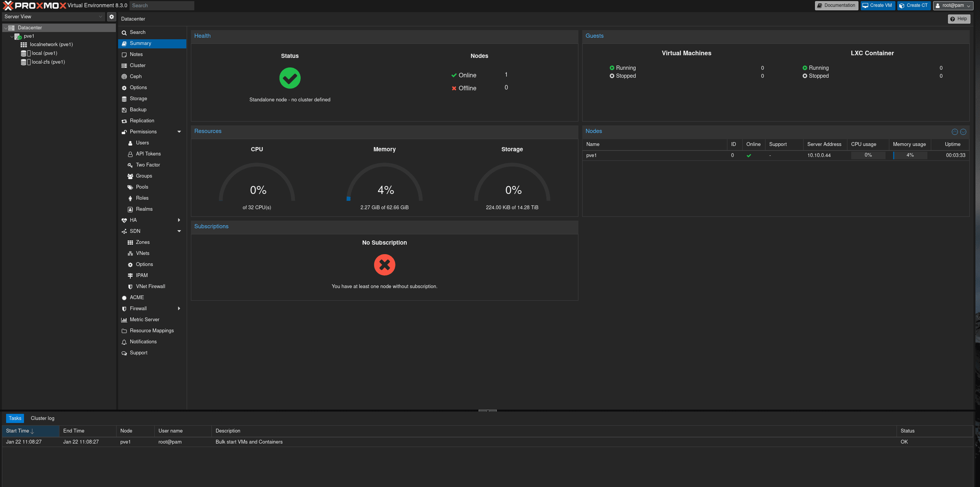
Task: Click the Notifications bell icon
Action: (x=124, y=342)
